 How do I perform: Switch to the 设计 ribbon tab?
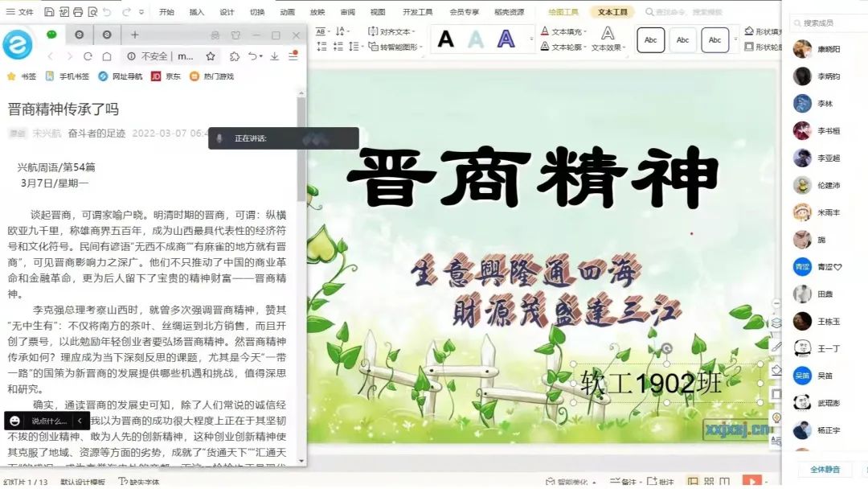click(227, 11)
